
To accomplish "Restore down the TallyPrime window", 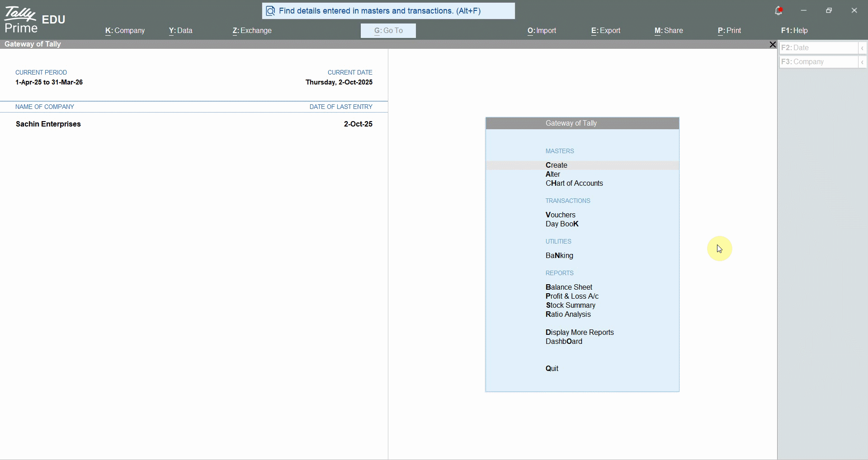I will point(829,11).
